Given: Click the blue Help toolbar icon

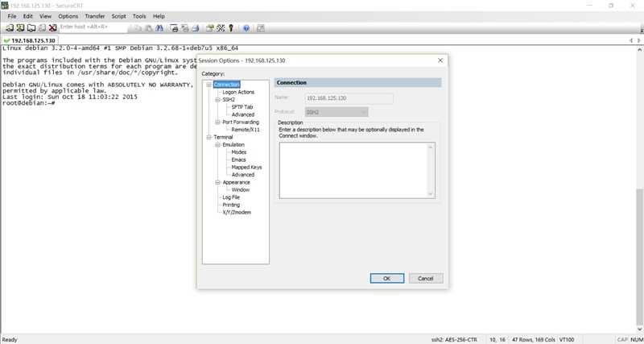Looking at the screenshot, I should coord(246,28).
